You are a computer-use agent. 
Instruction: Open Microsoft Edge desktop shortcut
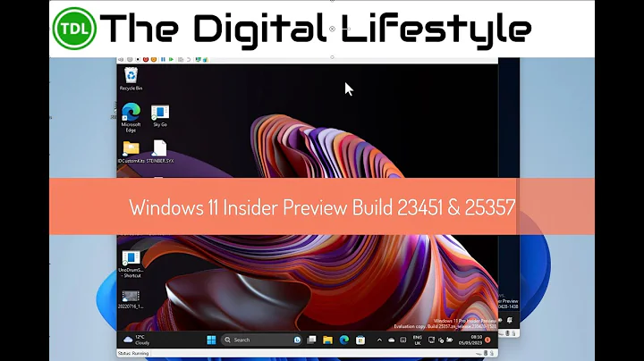pos(131,118)
